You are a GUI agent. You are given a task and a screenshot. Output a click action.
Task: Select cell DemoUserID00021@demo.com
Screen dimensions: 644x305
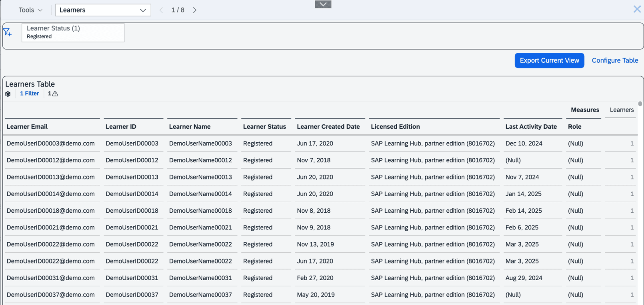pos(51,227)
